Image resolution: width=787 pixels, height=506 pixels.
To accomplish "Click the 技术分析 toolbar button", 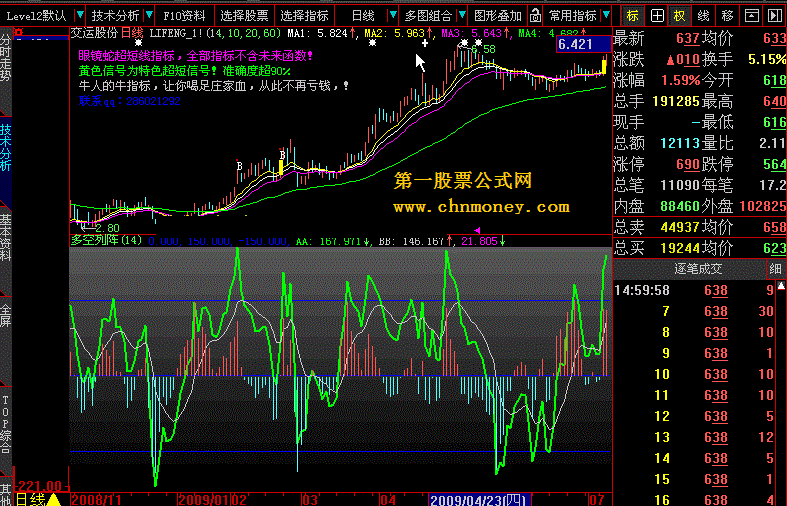I will click(x=115, y=16).
